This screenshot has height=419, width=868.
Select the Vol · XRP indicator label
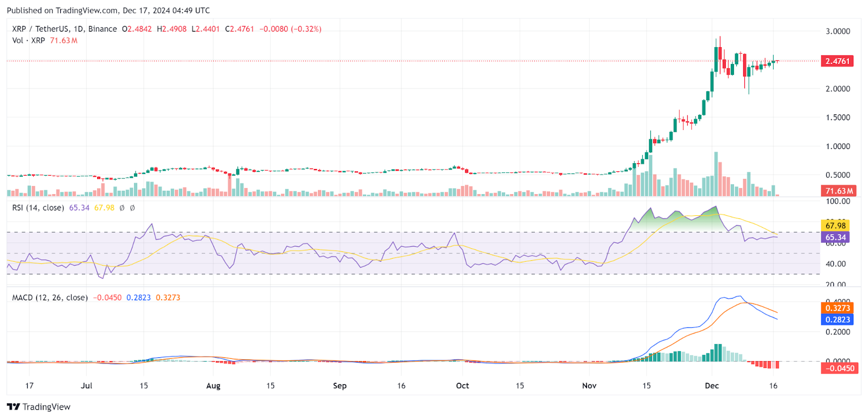[x=29, y=41]
